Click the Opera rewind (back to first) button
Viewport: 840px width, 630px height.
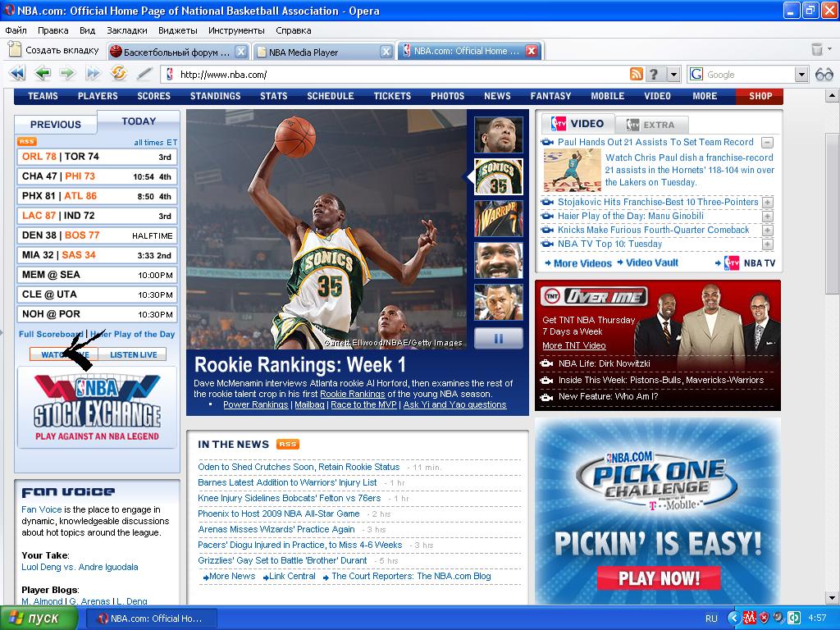[17, 73]
